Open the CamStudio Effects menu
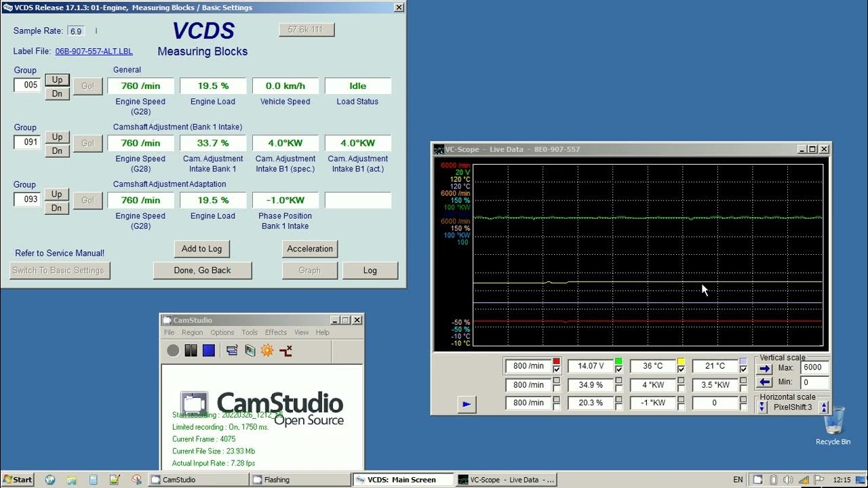Screen dimensions: 868x488 pyautogui.click(x=276, y=332)
